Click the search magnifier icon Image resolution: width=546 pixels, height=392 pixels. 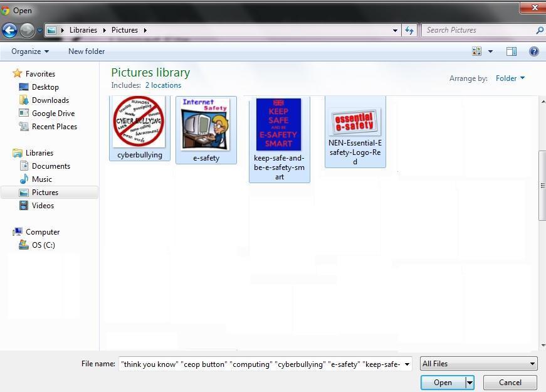[x=540, y=30]
